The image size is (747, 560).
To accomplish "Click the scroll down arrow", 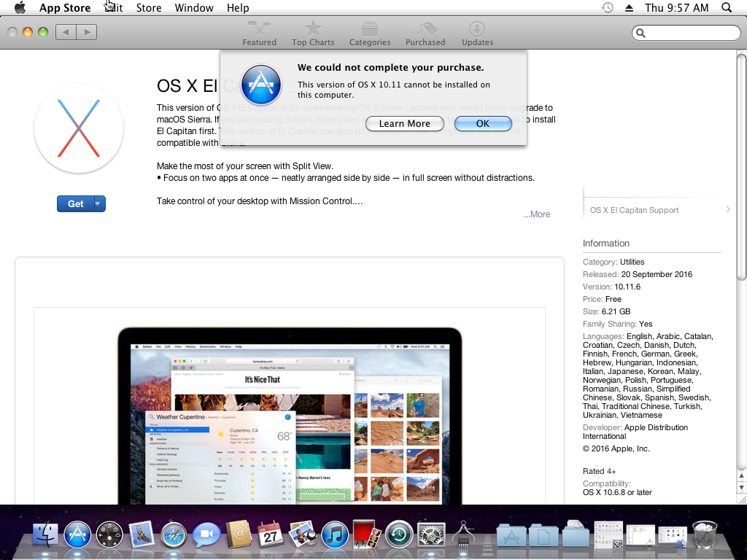I will coord(741,488).
